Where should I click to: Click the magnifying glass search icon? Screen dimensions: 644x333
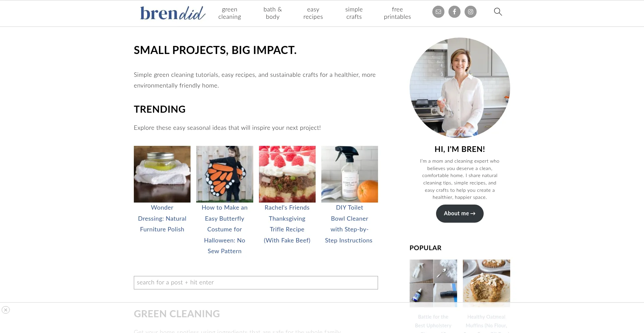pyautogui.click(x=498, y=12)
